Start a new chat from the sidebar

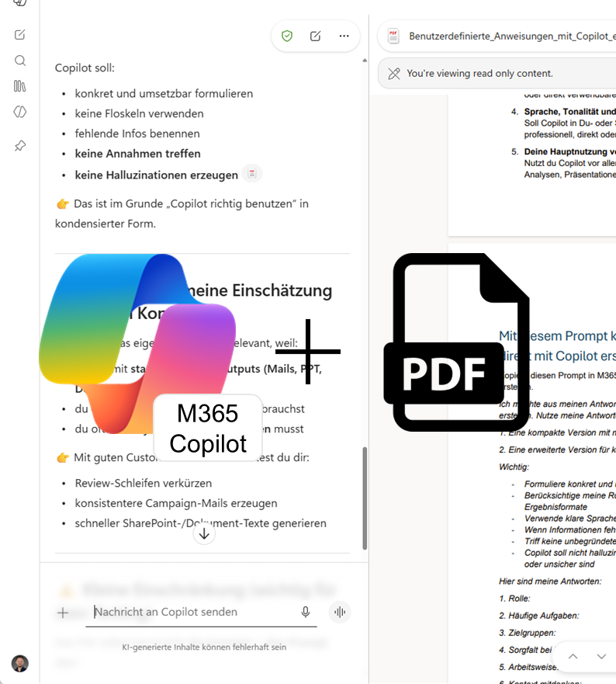coord(20,35)
